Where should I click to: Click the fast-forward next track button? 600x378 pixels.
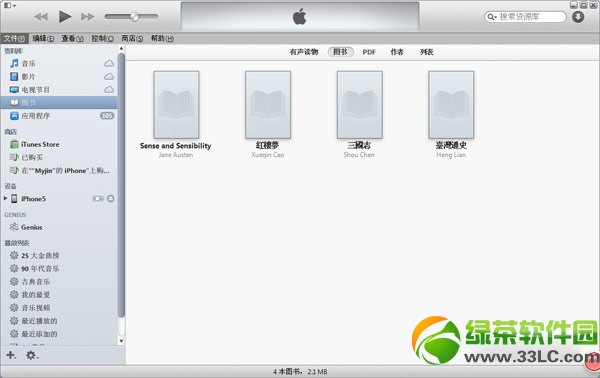click(88, 16)
